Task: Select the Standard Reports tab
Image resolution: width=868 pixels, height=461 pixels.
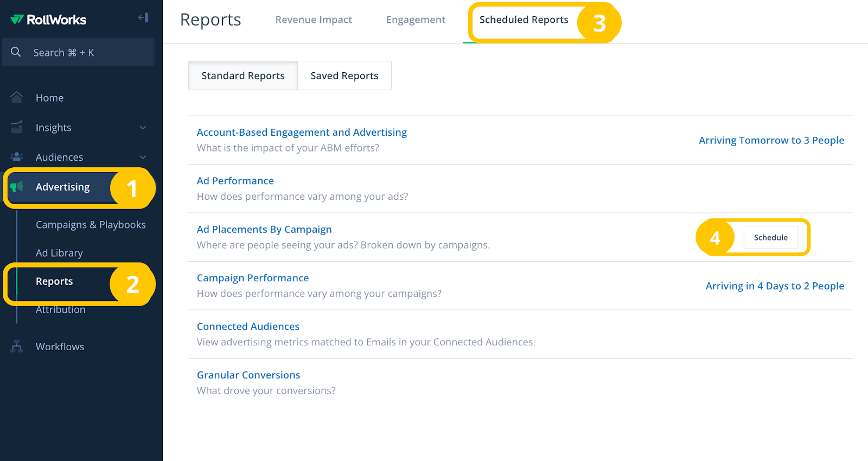Action: pyautogui.click(x=242, y=75)
